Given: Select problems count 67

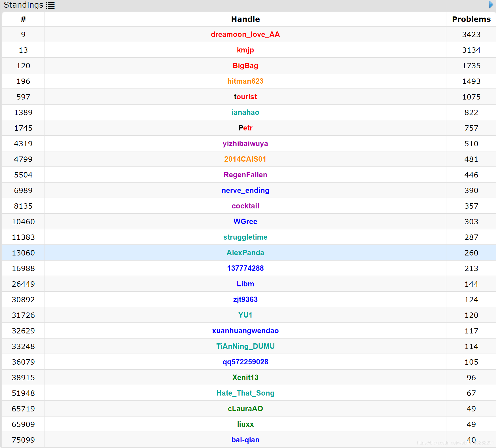Looking at the screenshot, I should point(471,393).
